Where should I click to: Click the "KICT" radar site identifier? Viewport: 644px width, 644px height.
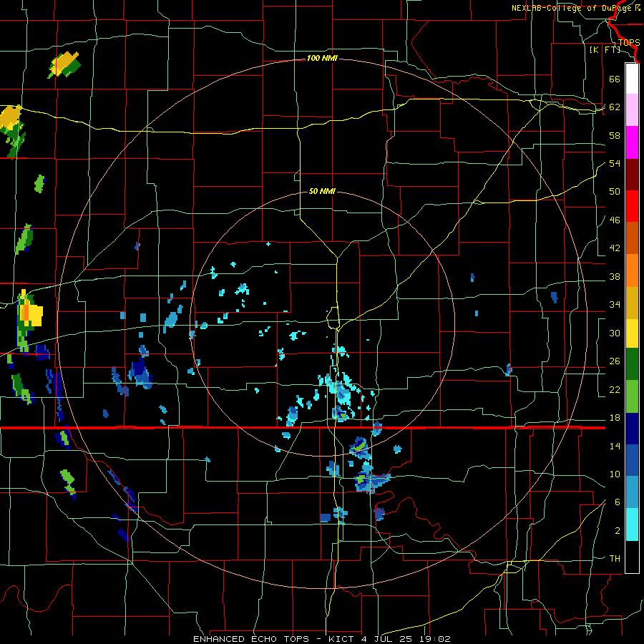342,639
